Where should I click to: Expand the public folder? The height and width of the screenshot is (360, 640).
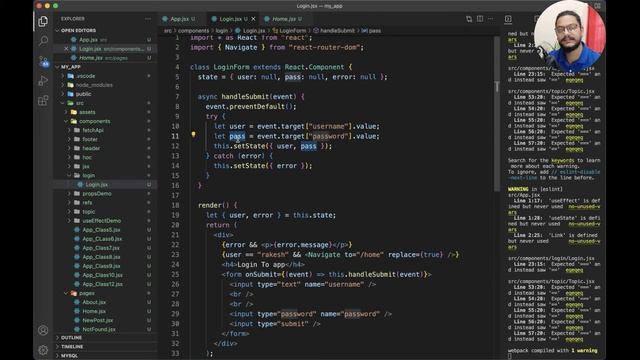83,94
